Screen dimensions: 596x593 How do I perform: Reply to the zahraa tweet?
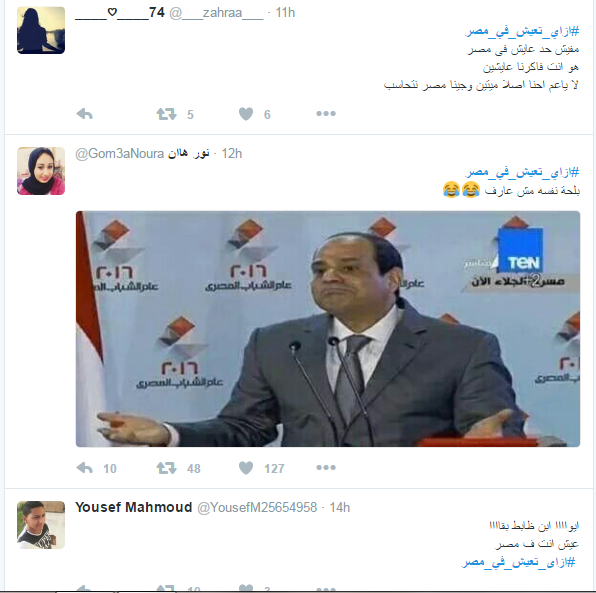[84, 114]
